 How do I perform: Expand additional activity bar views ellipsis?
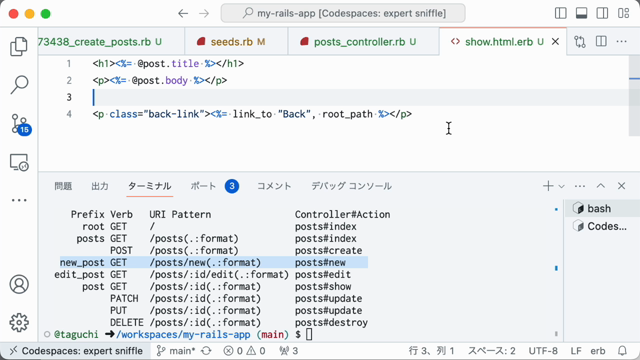coord(19,200)
